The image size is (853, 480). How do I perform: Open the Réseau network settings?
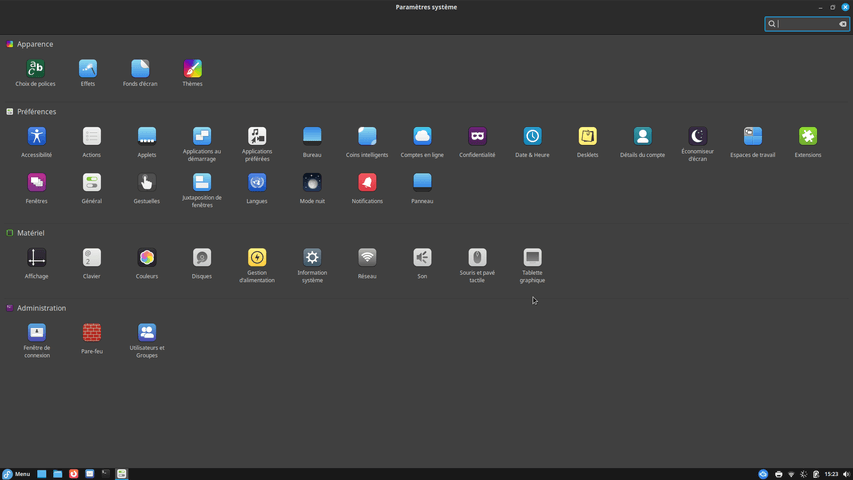pos(367,264)
